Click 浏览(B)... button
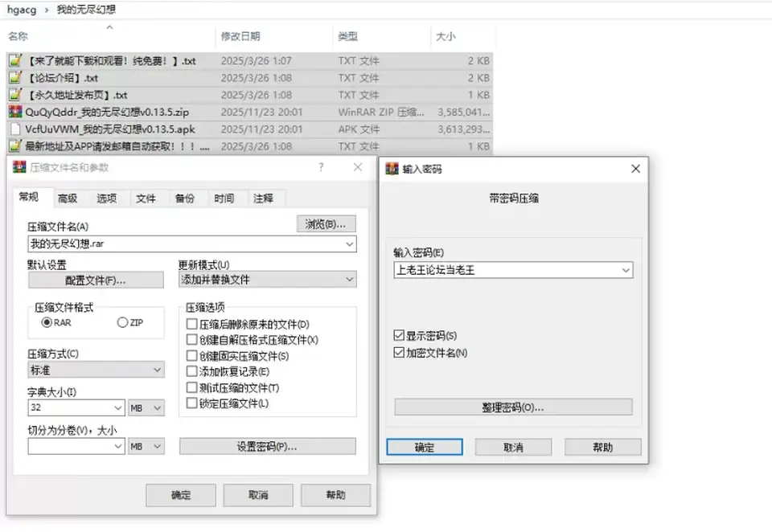Viewport: 772px width, 532px height. 326,224
